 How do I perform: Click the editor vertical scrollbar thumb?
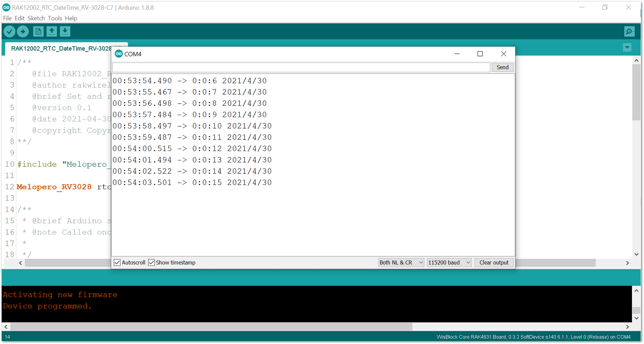click(636, 92)
